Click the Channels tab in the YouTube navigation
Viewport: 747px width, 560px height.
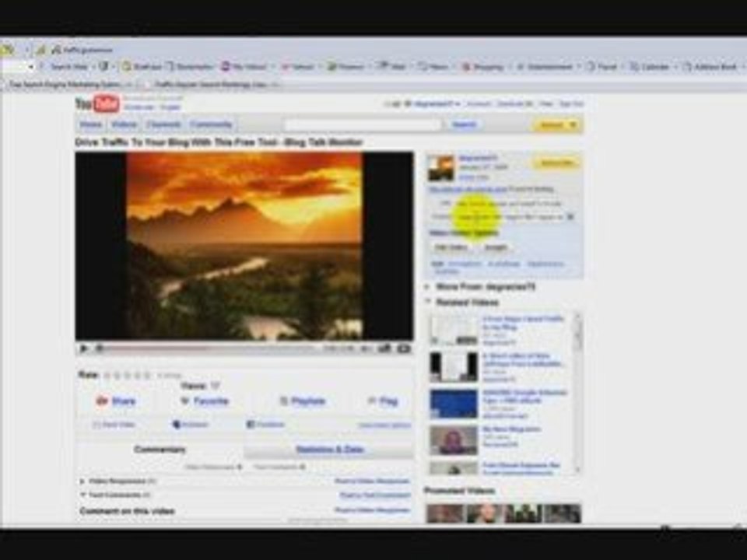163,124
